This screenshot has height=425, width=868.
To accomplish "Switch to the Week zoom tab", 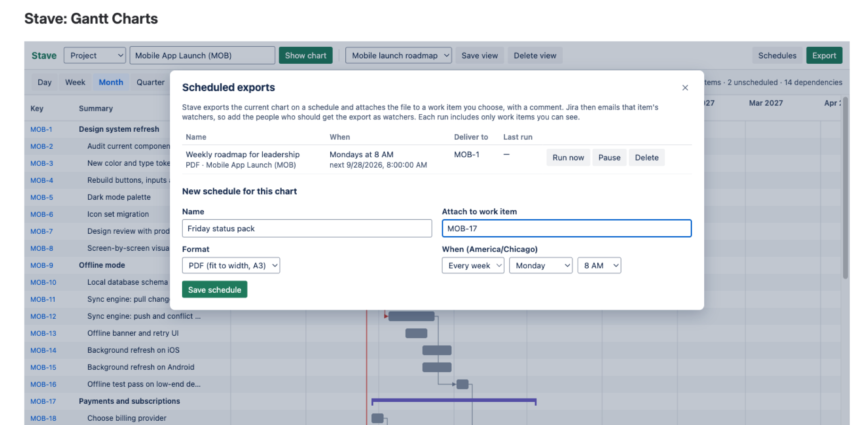I will coord(75,82).
